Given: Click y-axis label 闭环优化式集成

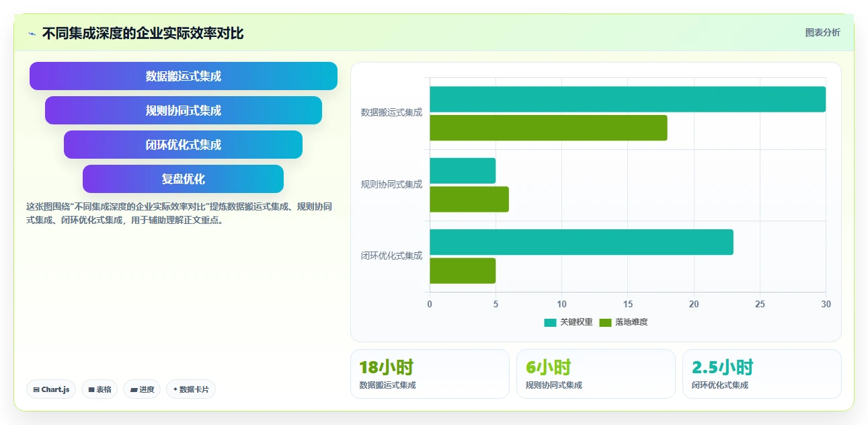Looking at the screenshot, I should (391, 256).
